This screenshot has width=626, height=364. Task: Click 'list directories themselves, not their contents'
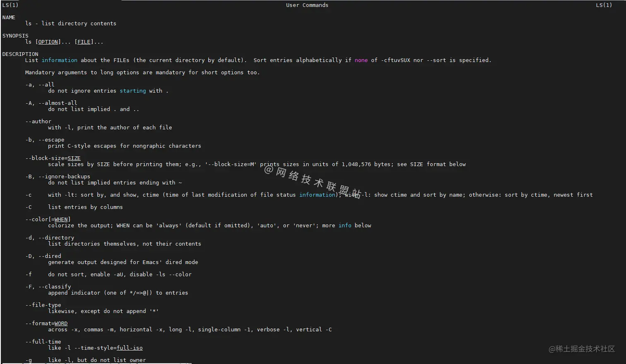click(125, 244)
